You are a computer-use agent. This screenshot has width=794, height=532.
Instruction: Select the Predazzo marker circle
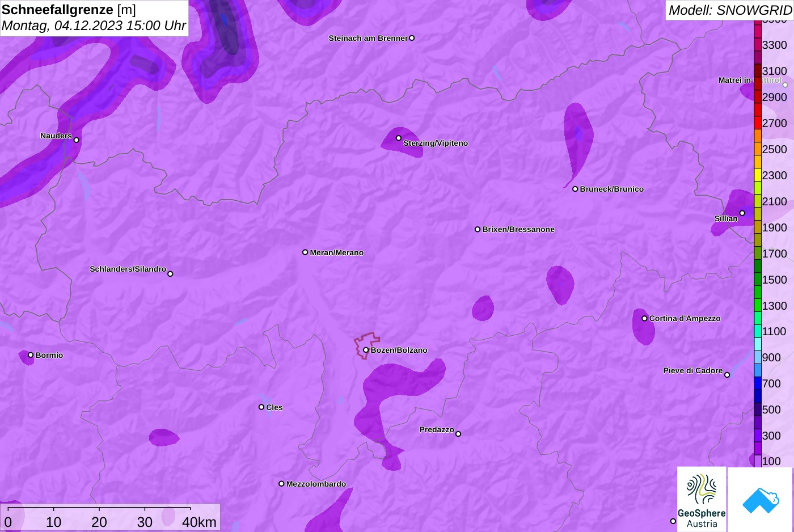[x=458, y=434]
